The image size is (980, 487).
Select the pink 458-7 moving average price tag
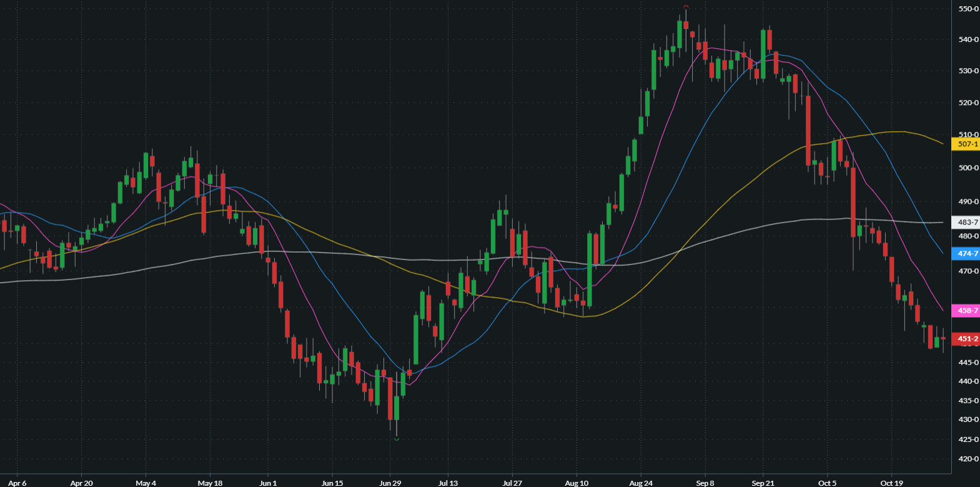pos(965,311)
